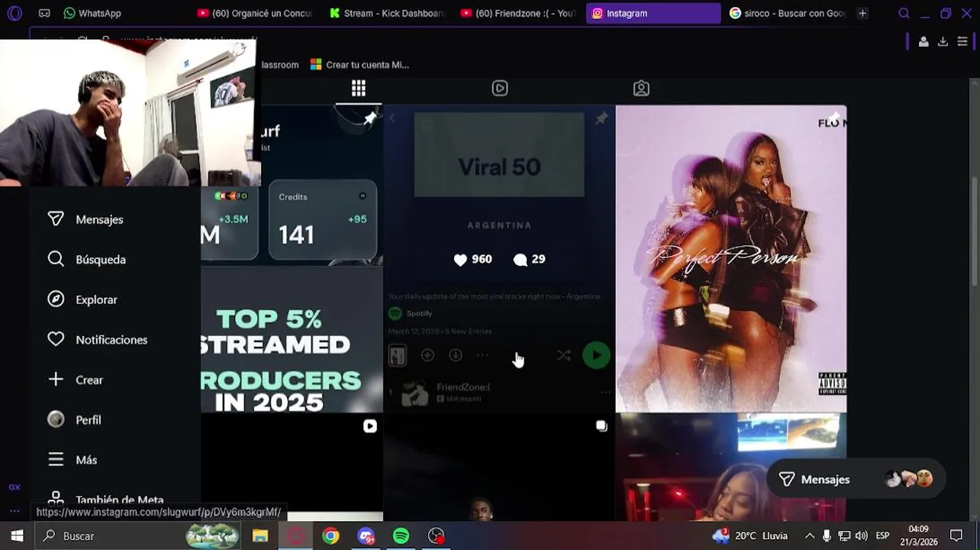
Task: Click the profile avatar beside Perfil
Action: click(56, 419)
